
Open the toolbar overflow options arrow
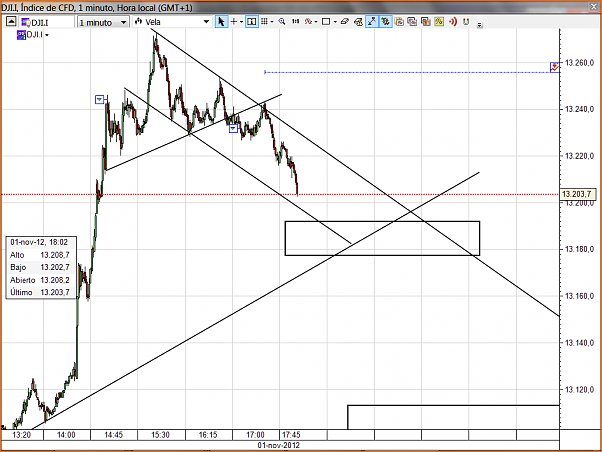[x=480, y=25]
